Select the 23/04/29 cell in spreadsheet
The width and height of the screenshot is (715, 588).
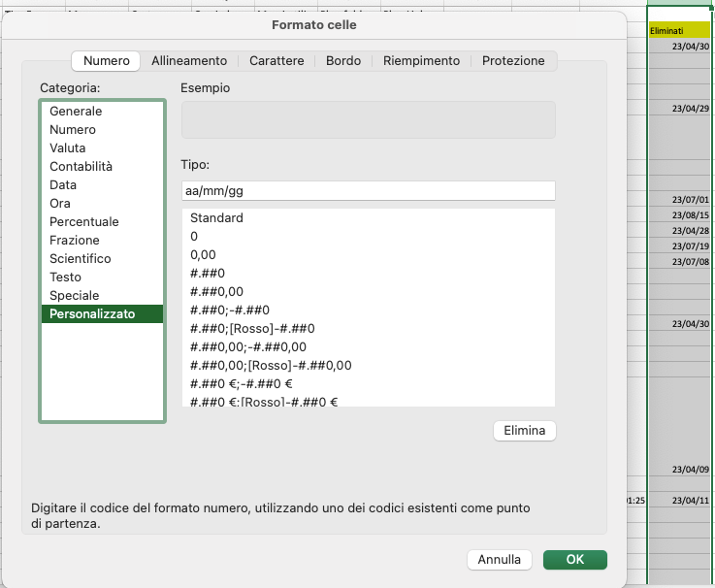coord(679,109)
